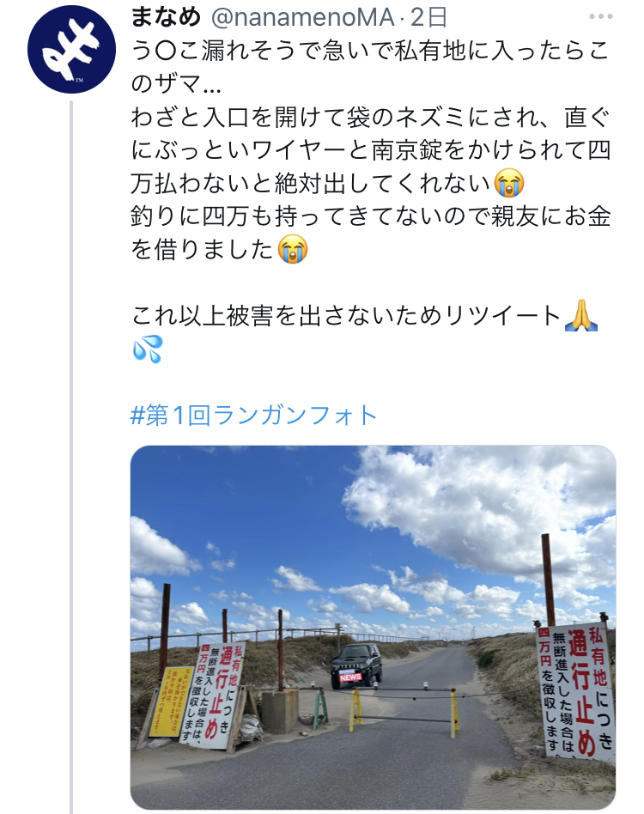Tap the right 通行止め sign in the photo
Viewport: 644px width, 814px height.
pyautogui.click(x=576, y=690)
